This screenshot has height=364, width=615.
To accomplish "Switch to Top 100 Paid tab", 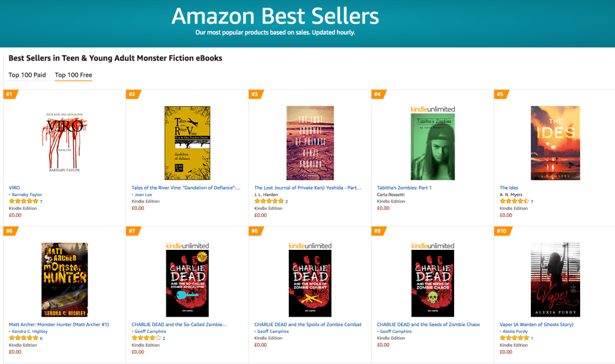I will click(x=27, y=75).
